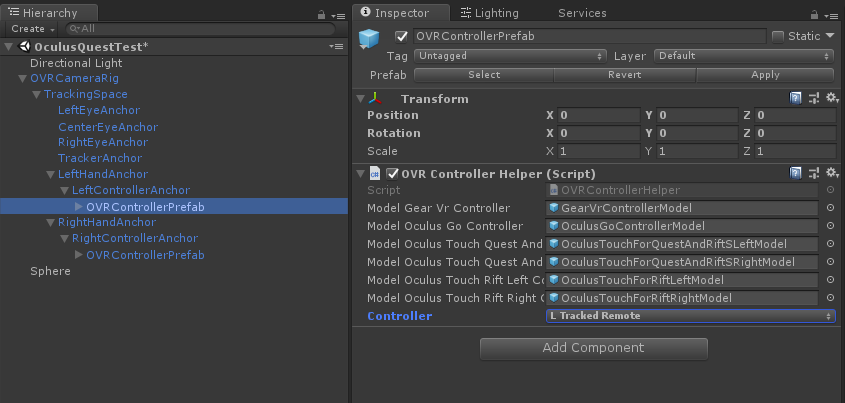
Task: Click object picker for OculusTouchForRiftRightModel
Action: (830, 298)
